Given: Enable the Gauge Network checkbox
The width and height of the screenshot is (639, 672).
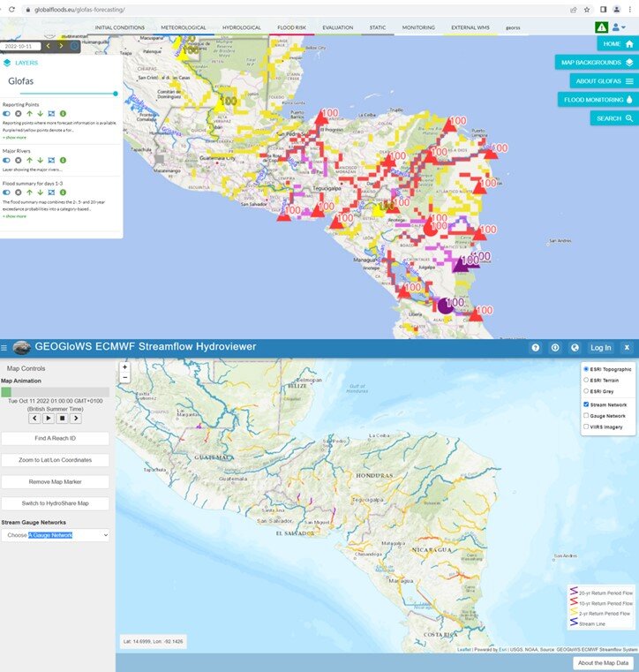Looking at the screenshot, I should [586, 415].
